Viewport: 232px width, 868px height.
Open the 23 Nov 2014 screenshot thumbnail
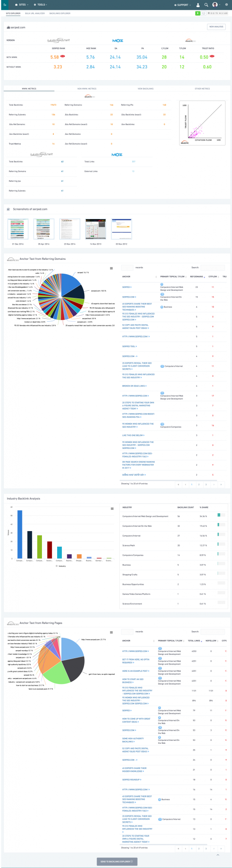point(70,229)
